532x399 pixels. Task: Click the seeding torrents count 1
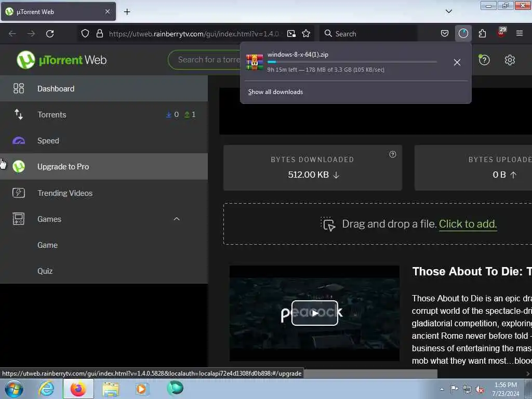(x=190, y=115)
